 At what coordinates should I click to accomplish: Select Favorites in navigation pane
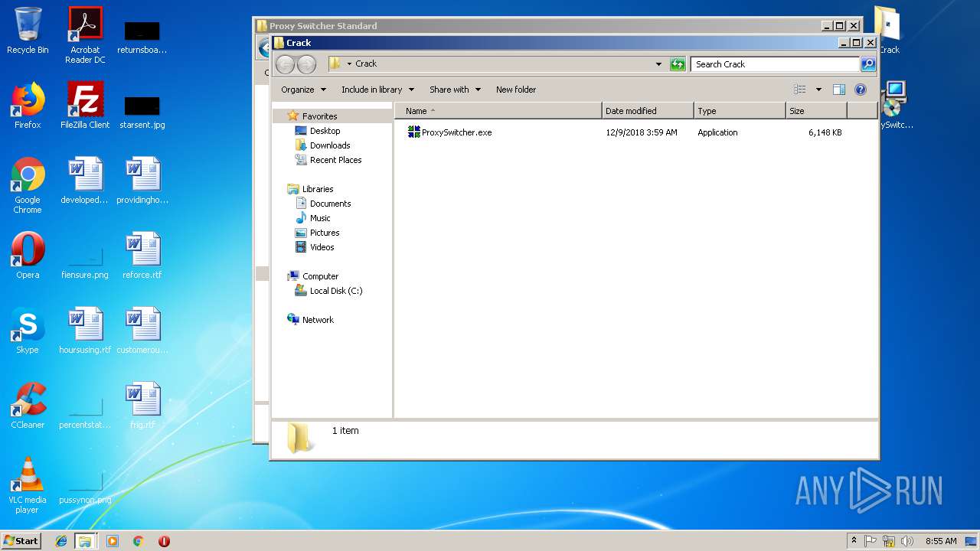point(319,116)
